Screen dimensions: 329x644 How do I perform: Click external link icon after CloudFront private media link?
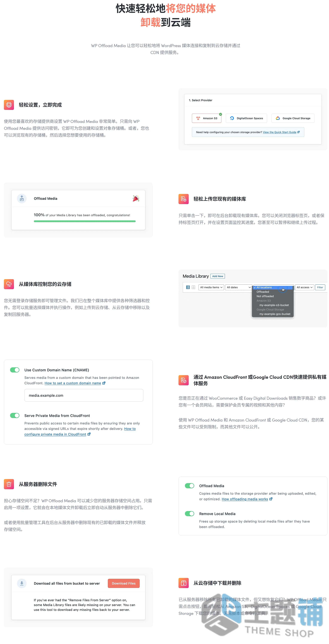(x=89, y=434)
